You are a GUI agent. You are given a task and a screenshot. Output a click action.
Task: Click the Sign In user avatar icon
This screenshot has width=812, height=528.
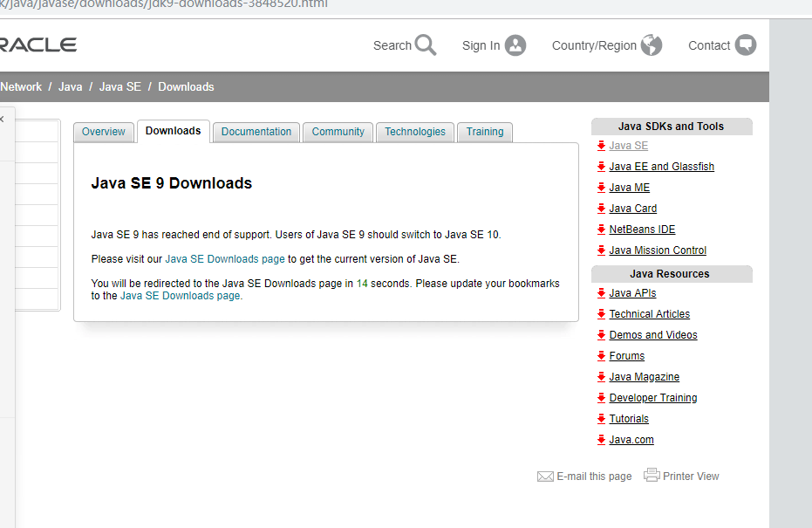515,45
